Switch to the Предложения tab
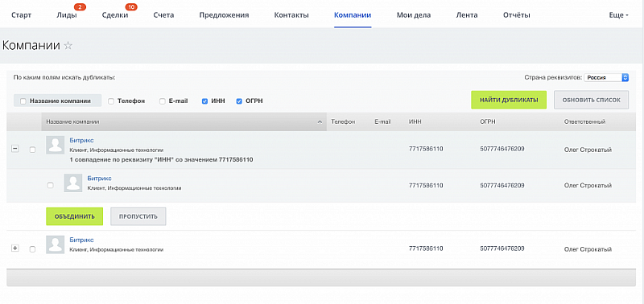 224,15
